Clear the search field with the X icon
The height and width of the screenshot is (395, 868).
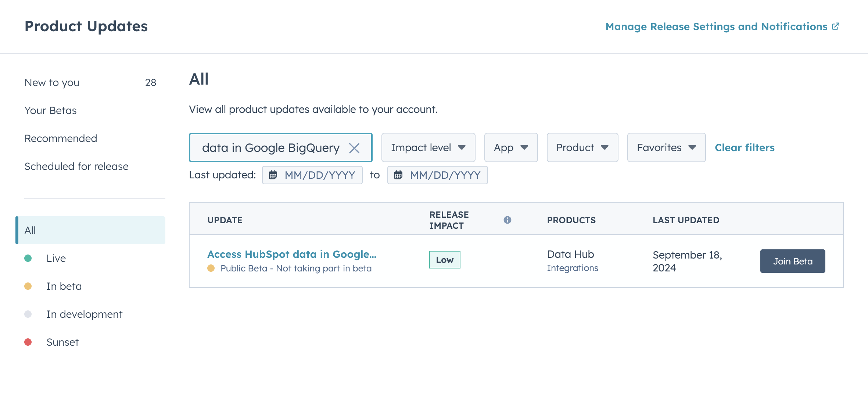[x=354, y=148]
